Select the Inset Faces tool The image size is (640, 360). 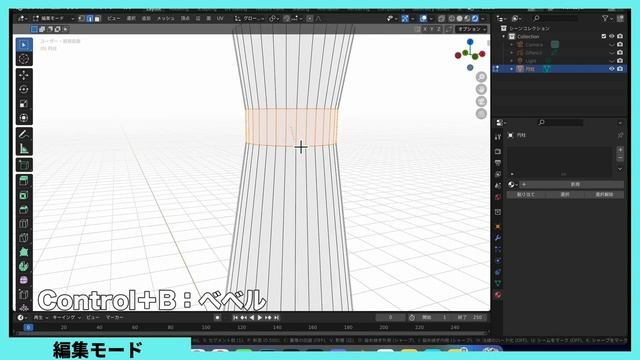[24, 195]
